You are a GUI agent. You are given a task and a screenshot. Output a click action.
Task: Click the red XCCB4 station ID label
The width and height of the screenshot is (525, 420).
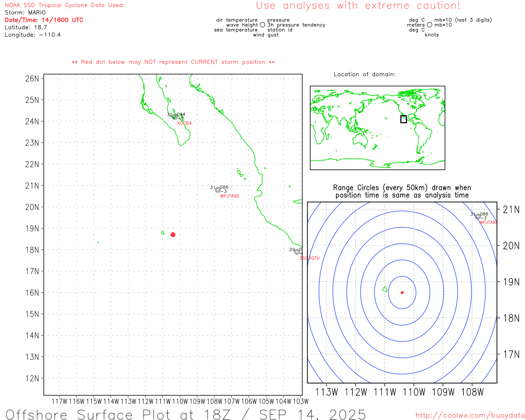(184, 123)
